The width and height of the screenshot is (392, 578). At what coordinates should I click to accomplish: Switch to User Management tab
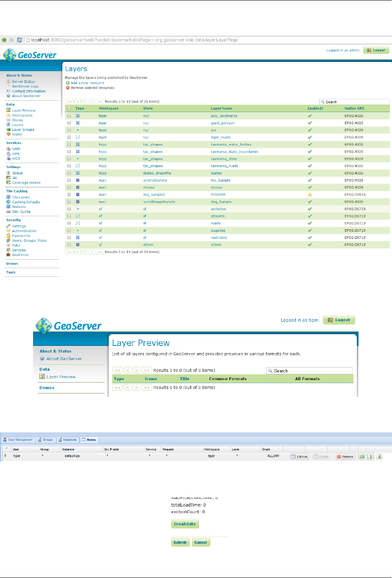click(18, 440)
